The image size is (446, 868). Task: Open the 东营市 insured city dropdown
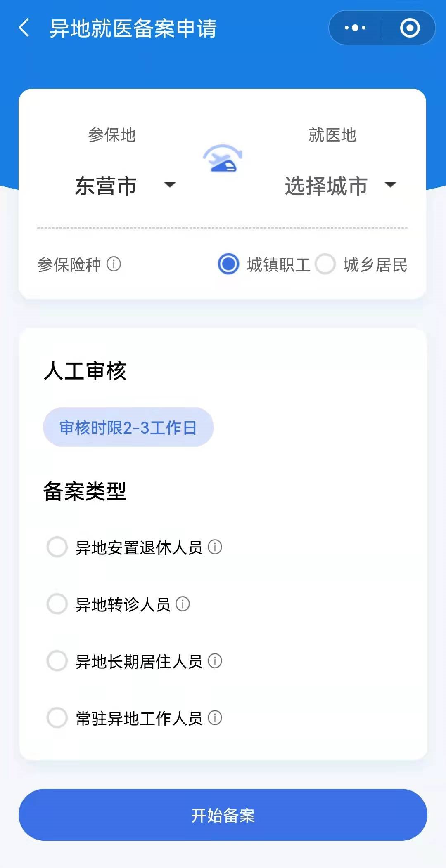(x=125, y=186)
